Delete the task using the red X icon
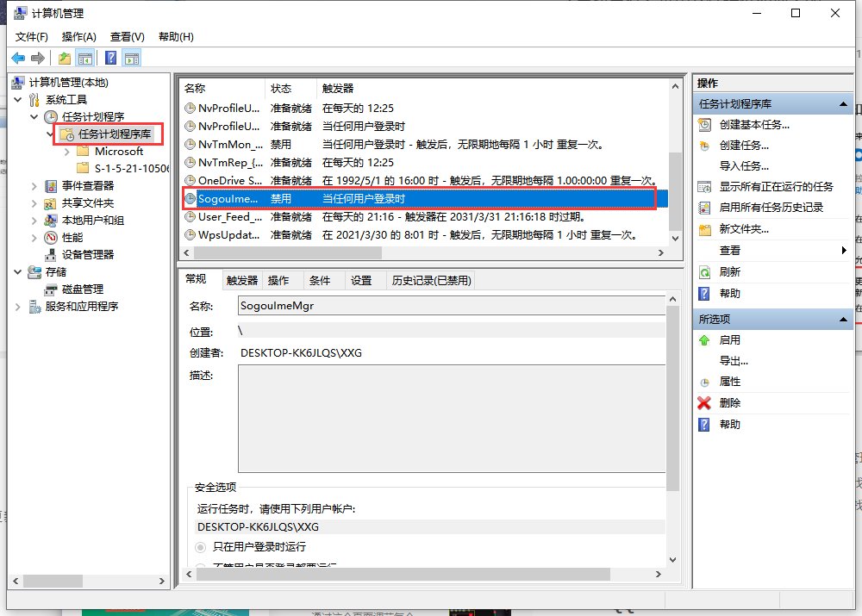862x616 pixels. coord(705,402)
